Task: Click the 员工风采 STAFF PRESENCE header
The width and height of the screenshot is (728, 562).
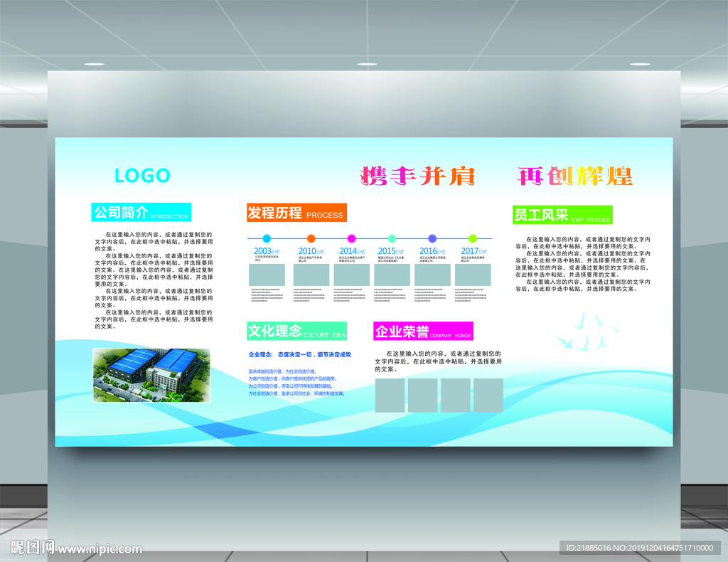Action: click(x=562, y=215)
